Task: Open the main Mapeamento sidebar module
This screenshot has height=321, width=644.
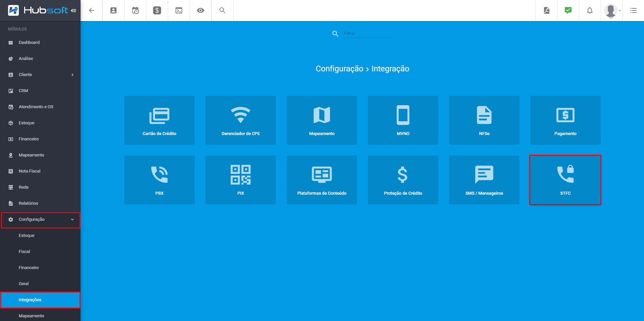Action: (x=40, y=155)
